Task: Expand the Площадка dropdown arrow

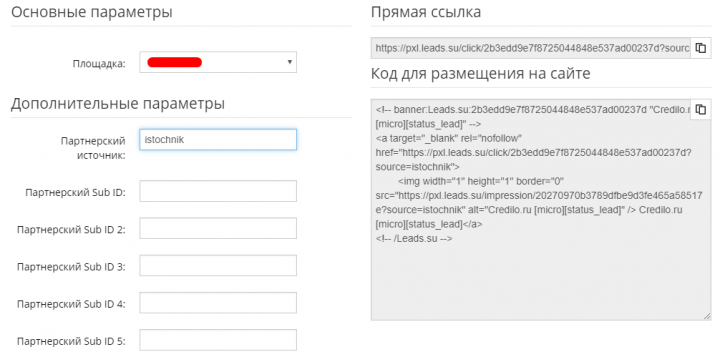Action: click(x=289, y=61)
